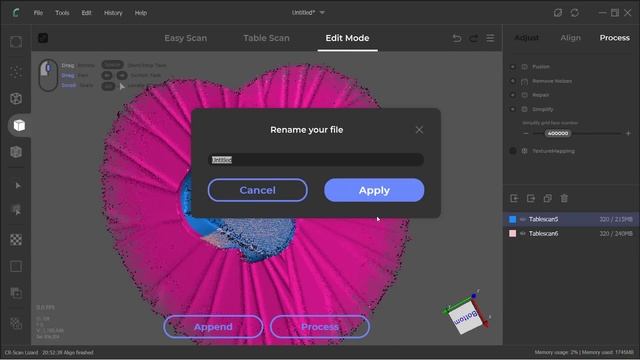Open the Process panel tab
The image size is (640, 360).
click(614, 38)
